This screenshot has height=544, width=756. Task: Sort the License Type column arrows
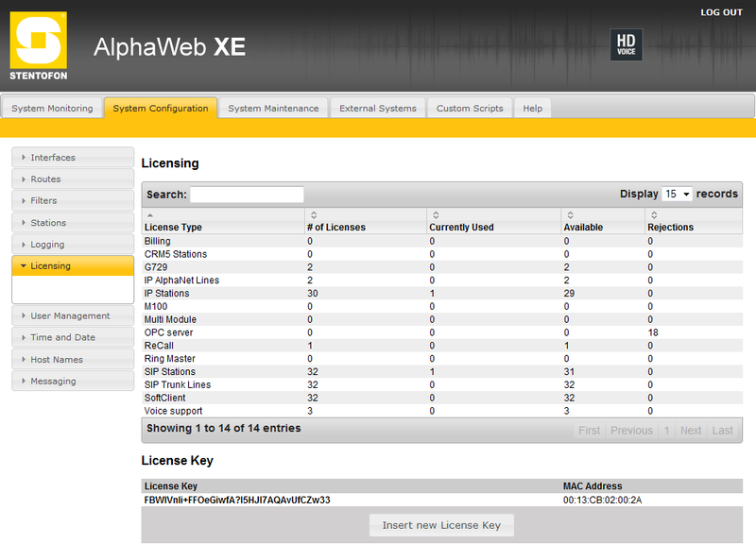[149, 214]
